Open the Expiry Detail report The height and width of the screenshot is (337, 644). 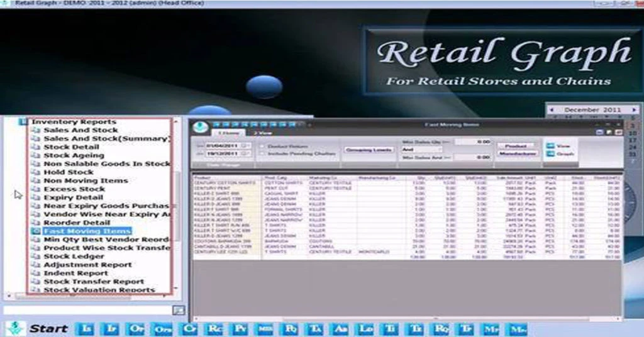[74, 197]
